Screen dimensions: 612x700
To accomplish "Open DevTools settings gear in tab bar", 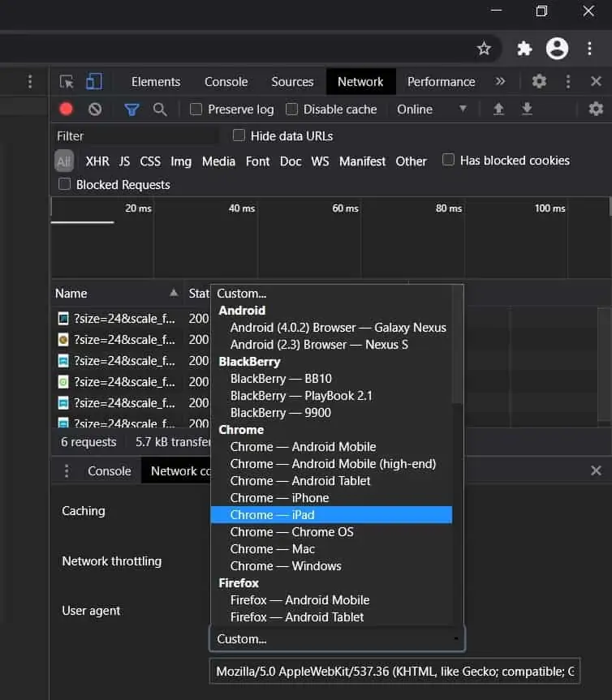I will [539, 82].
